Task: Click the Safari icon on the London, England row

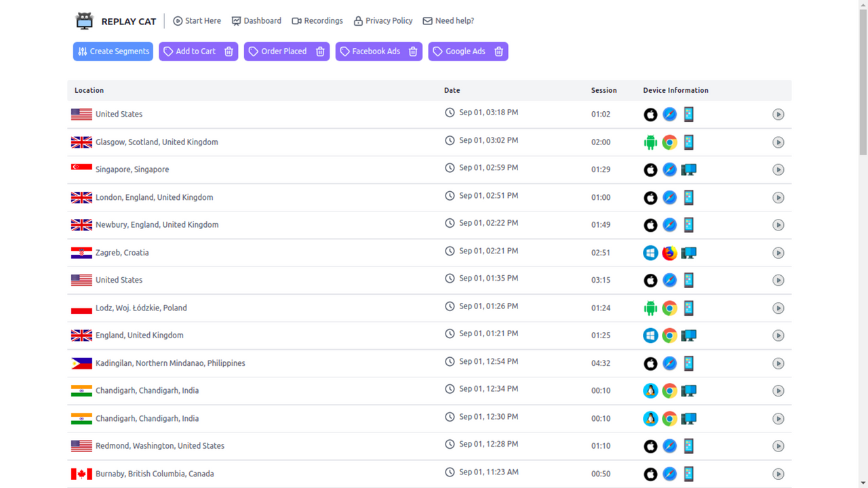Action: pos(669,197)
